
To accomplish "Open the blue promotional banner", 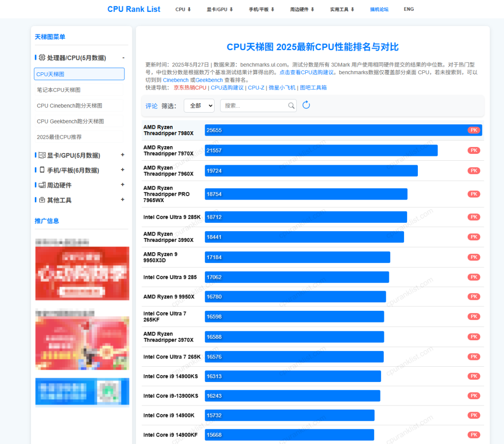I will [82, 391].
